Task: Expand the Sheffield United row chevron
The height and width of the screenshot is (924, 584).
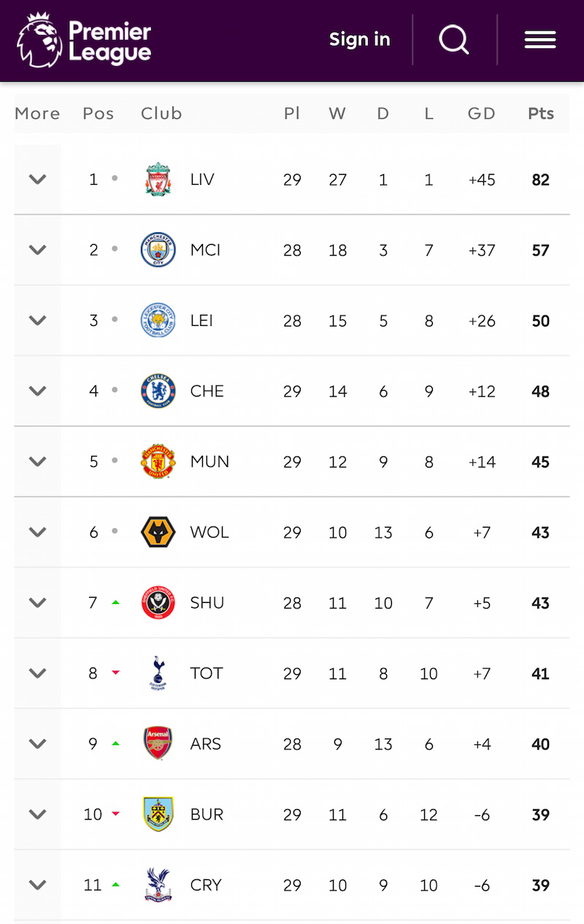Action: 38,603
